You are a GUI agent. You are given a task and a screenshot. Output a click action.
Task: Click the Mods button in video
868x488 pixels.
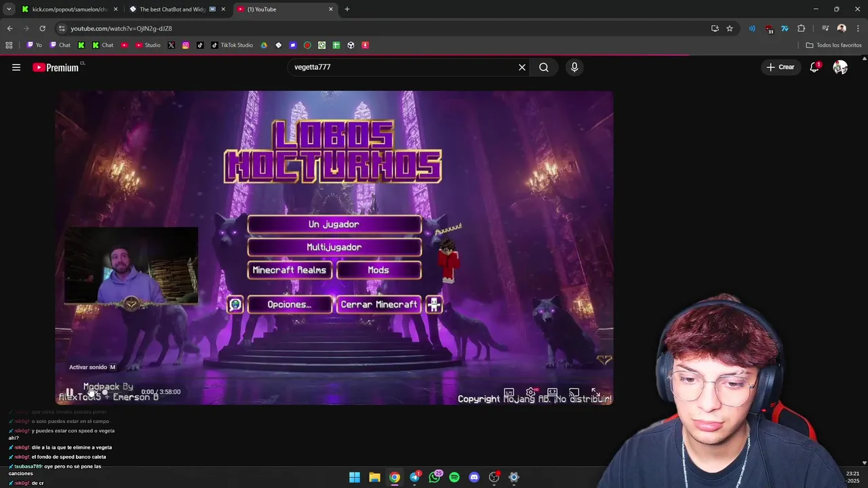pos(378,270)
